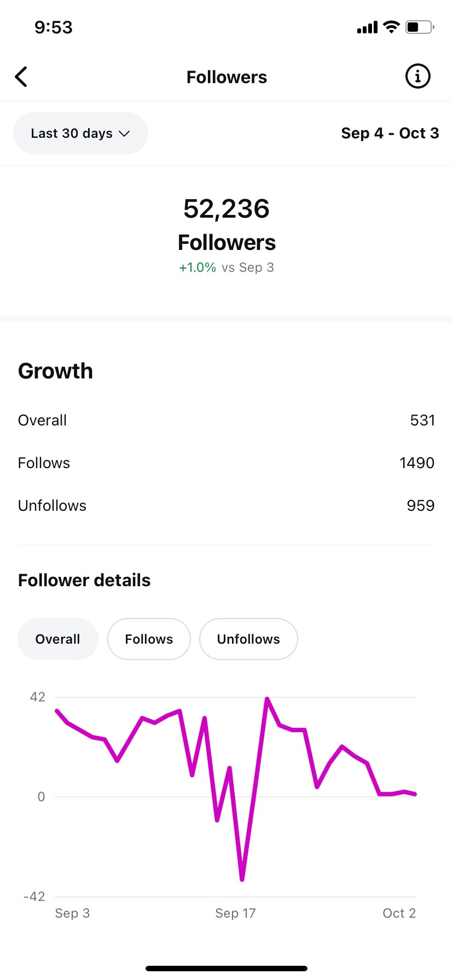
Task: Tap the back arrow icon
Action: click(21, 77)
